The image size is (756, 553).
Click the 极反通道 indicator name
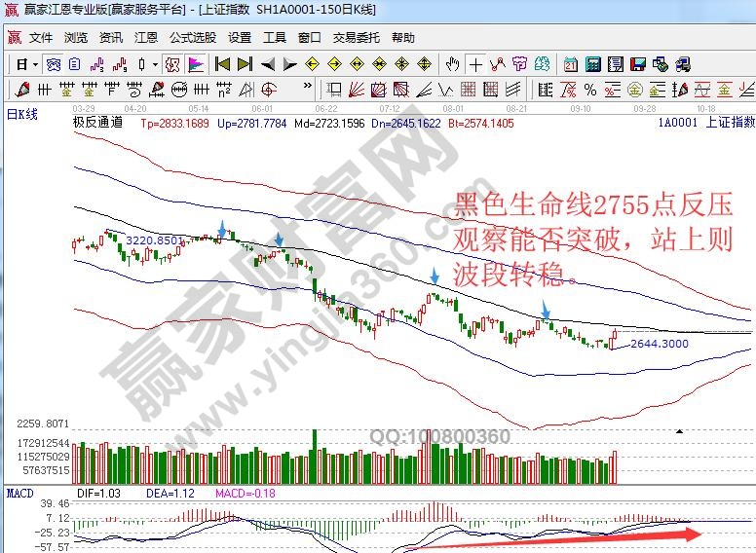tap(97, 123)
